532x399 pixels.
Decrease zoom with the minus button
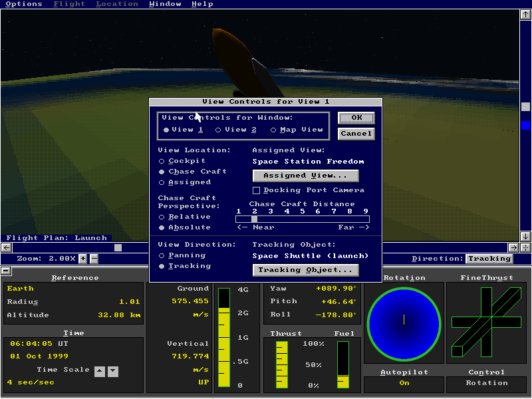tap(94, 259)
